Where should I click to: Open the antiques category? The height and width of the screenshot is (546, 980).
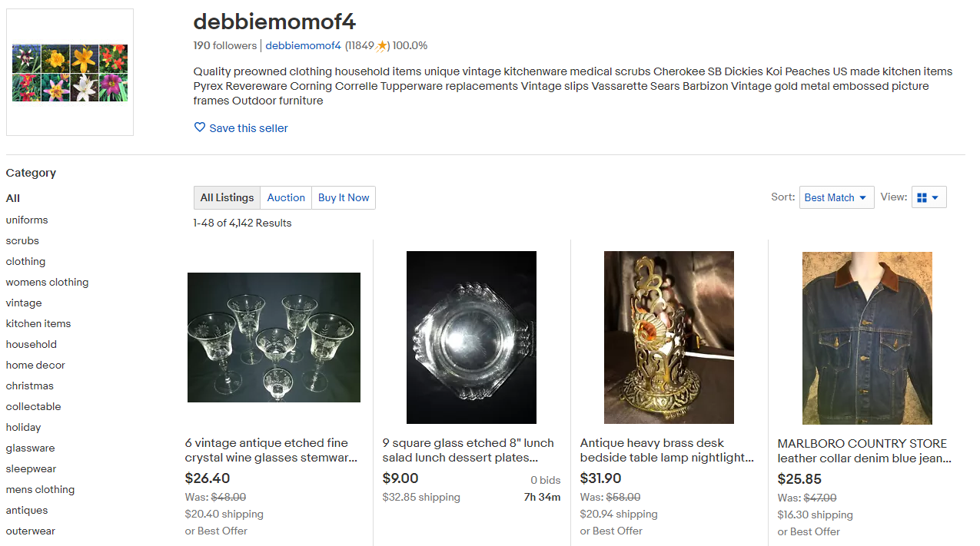click(x=26, y=510)
